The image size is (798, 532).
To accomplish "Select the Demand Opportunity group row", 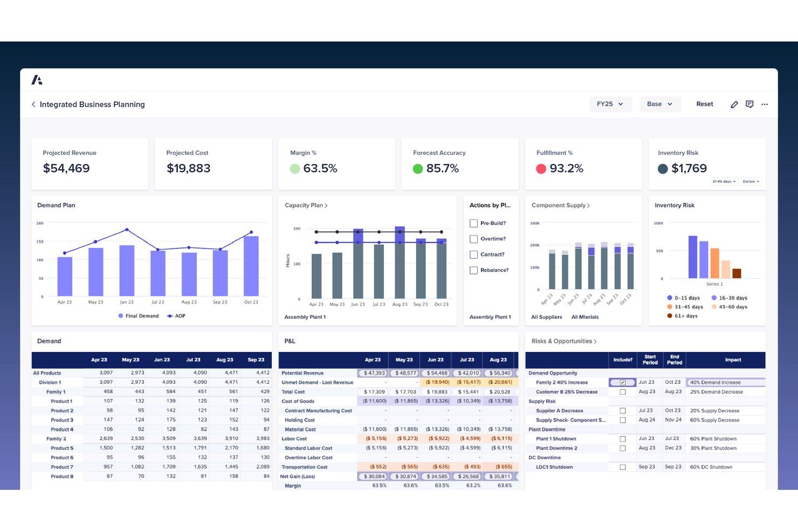I will pos(645,373).
